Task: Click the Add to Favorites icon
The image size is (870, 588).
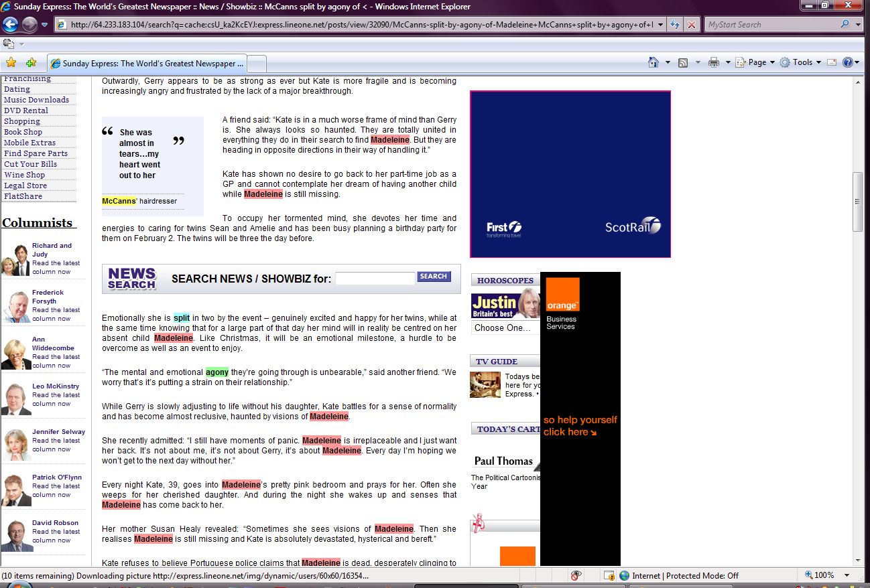Action: click(31, 63)
